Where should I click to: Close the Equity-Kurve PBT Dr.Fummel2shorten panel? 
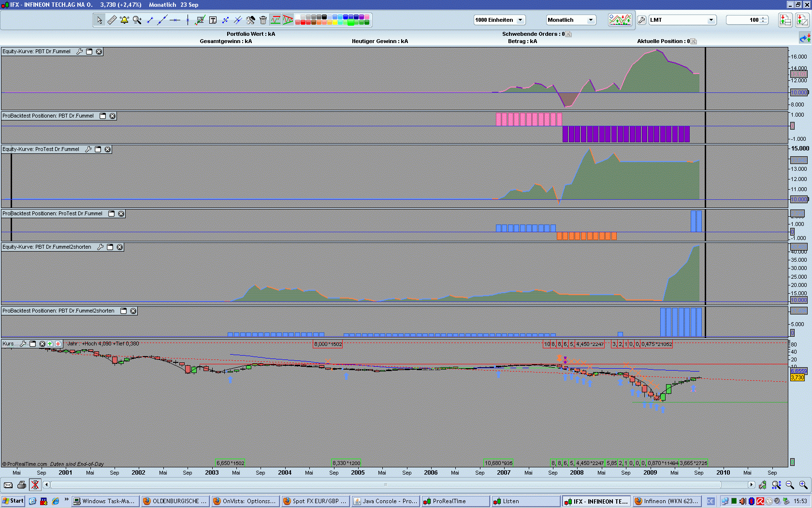click(120, 247)
